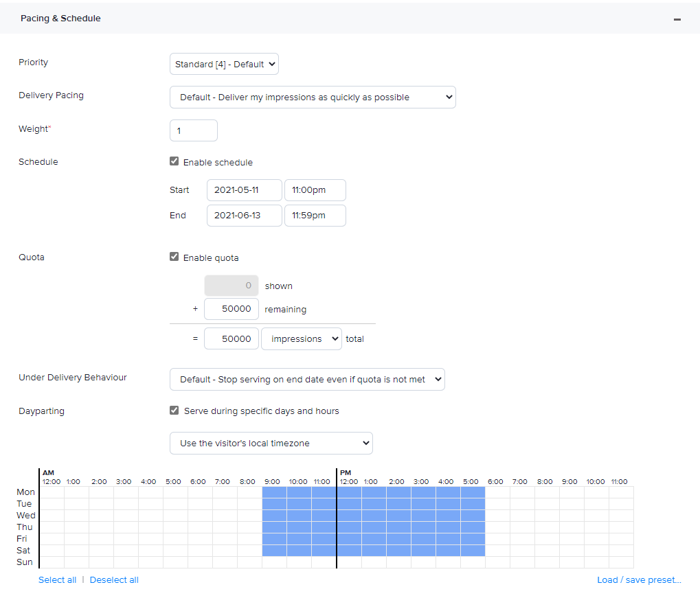Viewport: 700px width, 598px height.
Task: Open the impressions unit dropdown
Action: [301, 338]
